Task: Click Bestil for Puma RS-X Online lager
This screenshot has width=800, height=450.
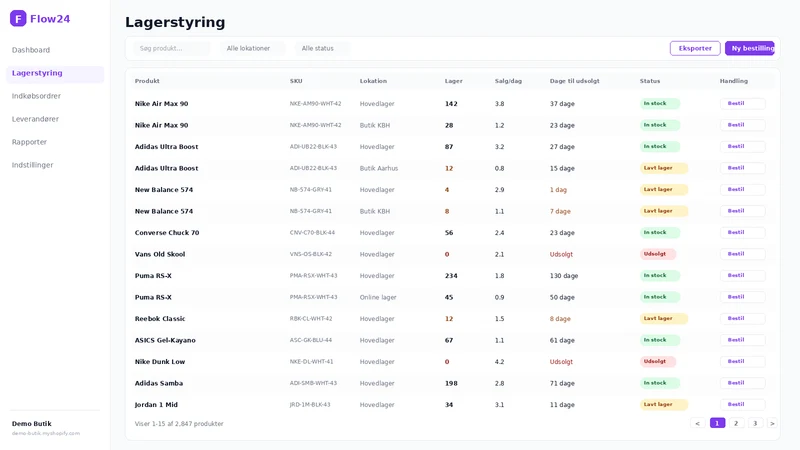Action: click(x=742, y=297)
